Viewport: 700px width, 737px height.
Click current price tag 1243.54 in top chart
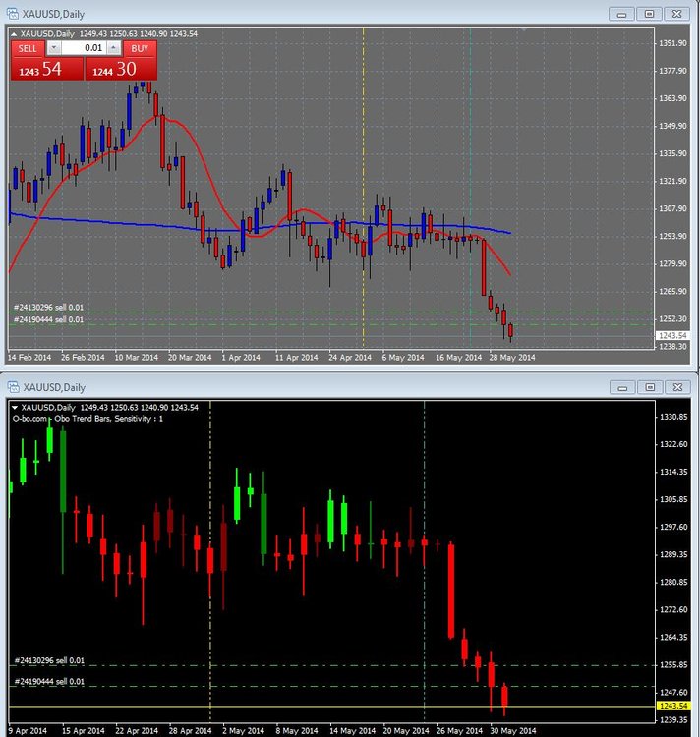click(x=672, y=336)
